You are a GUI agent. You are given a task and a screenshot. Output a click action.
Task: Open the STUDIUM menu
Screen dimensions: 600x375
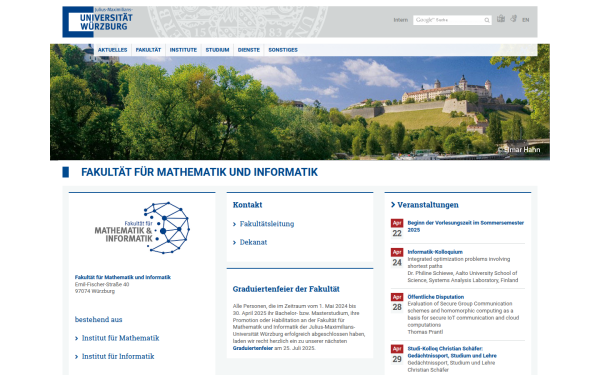tap(217, 50)
